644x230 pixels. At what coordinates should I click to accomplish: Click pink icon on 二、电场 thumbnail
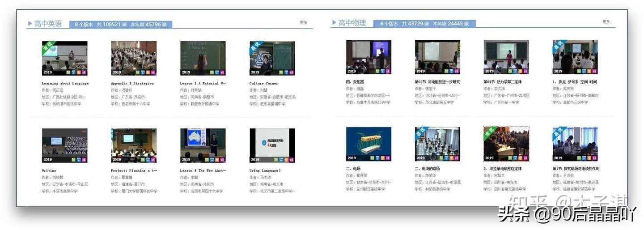pos(387,158)
